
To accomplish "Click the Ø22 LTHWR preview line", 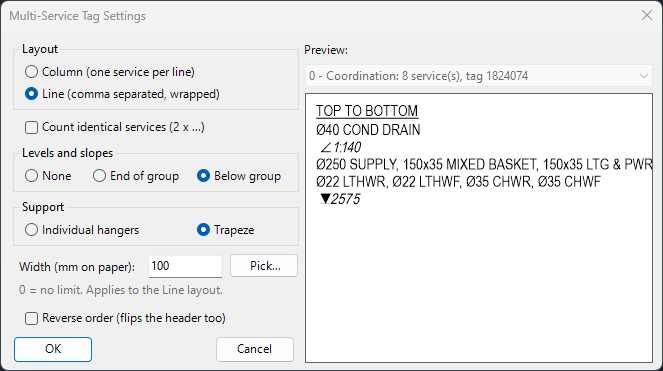I will tap(458, 182).
